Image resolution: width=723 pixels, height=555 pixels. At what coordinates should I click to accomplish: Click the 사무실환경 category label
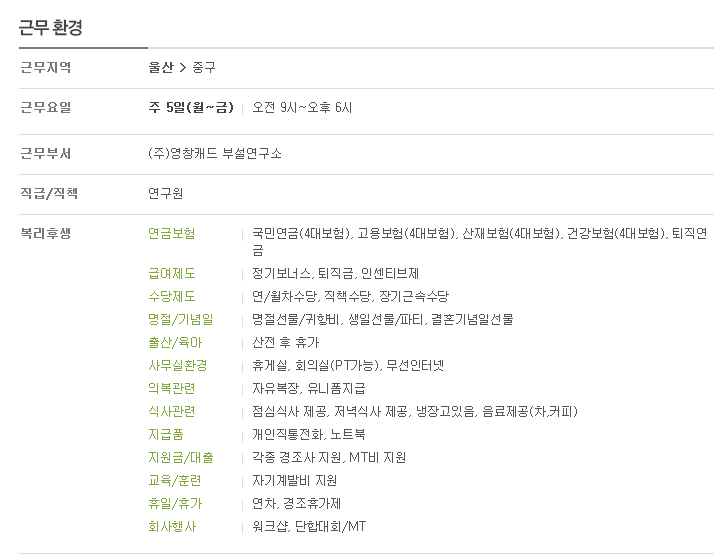coord(178,365)
